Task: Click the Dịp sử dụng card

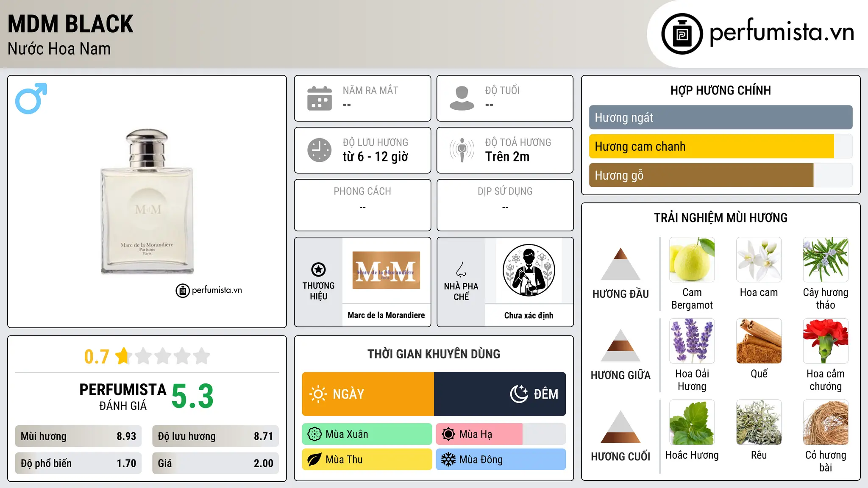Action: coord(505,205)
